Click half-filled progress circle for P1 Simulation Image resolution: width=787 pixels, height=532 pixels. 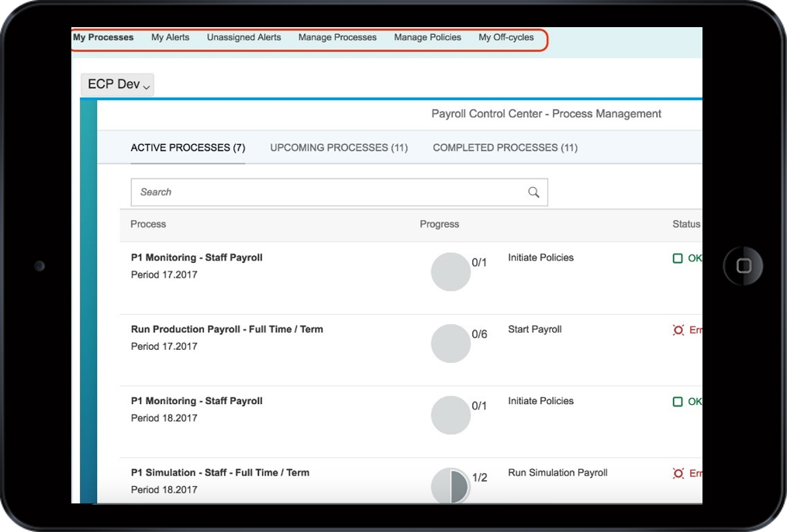[x=450, y=486]
